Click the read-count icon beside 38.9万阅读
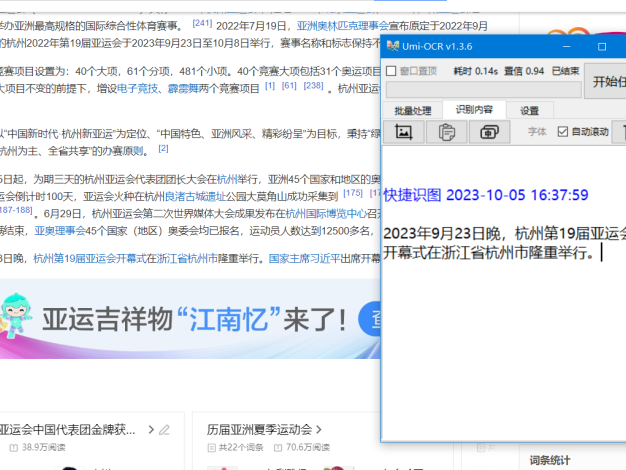This screenshot has height=470, width=626. [x=14, y=448]
